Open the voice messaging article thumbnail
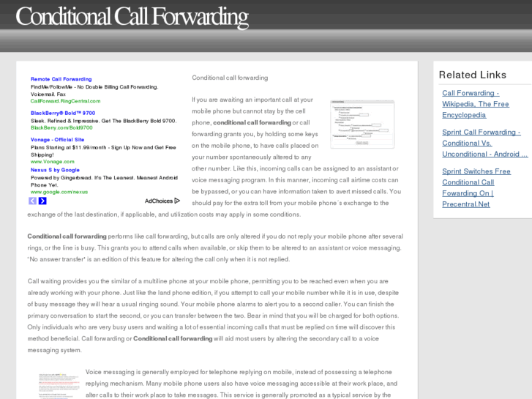The height and width of the screenshot is (399, 532). tap(58, 385)
